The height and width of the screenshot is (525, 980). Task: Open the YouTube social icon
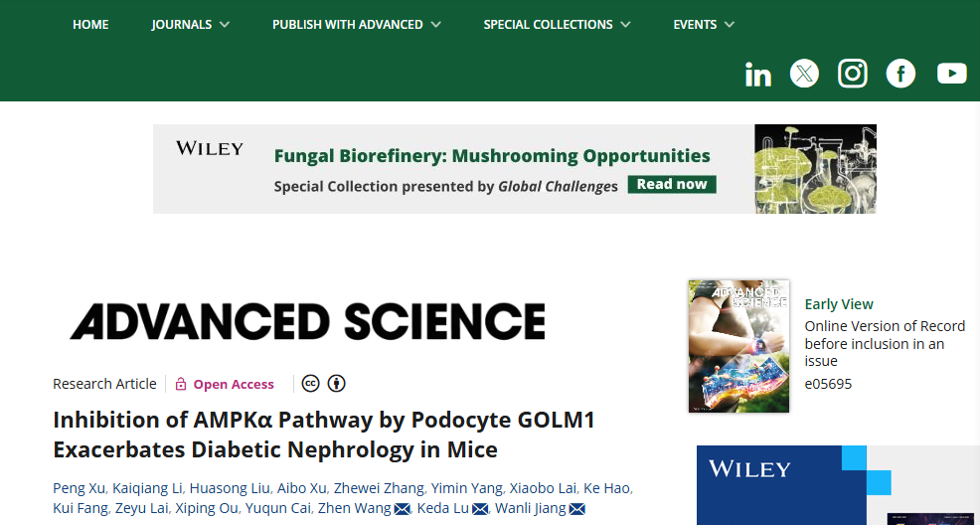pos(952,74)
